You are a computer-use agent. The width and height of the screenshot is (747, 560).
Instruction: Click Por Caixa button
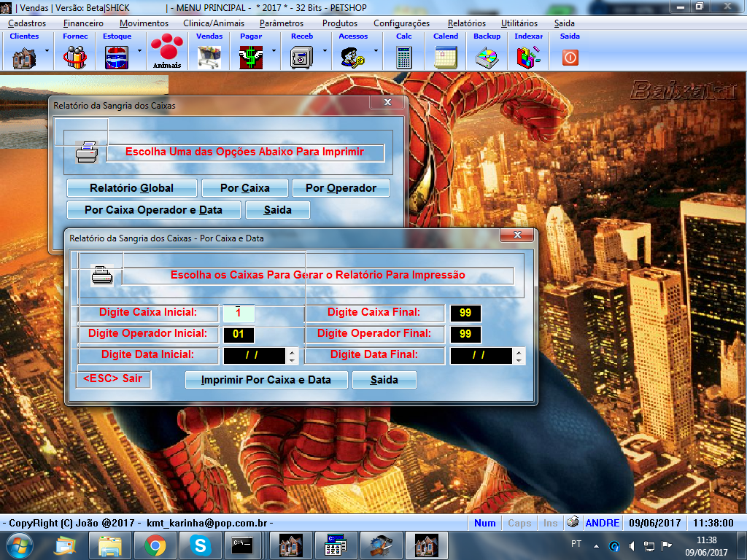pos(245,188)
